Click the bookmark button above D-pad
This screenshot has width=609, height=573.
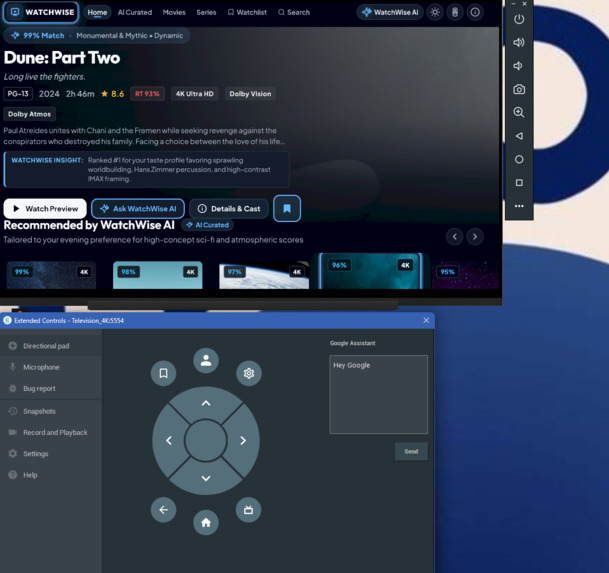[164, 373]
